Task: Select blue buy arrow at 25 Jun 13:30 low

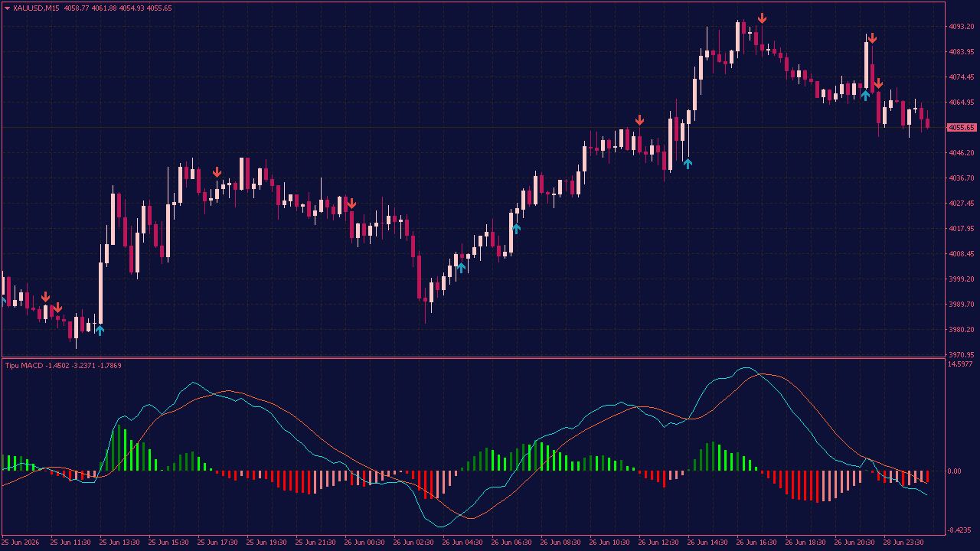Action: (100, 331)
